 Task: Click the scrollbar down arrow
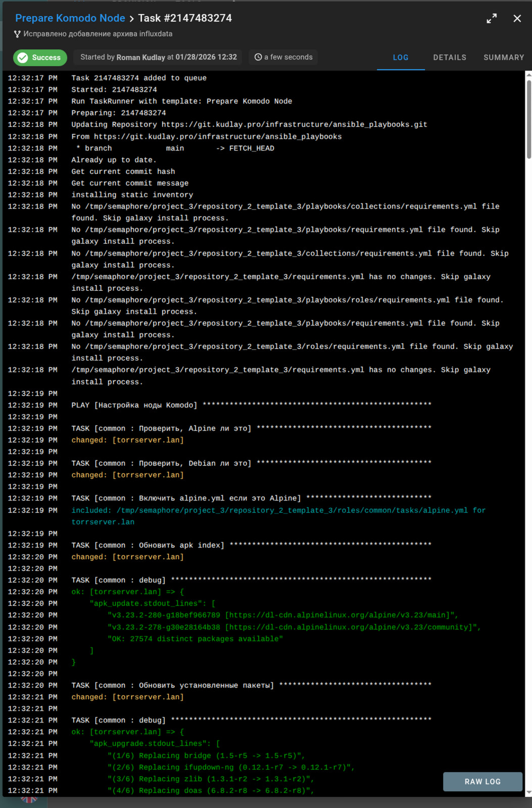528,792
